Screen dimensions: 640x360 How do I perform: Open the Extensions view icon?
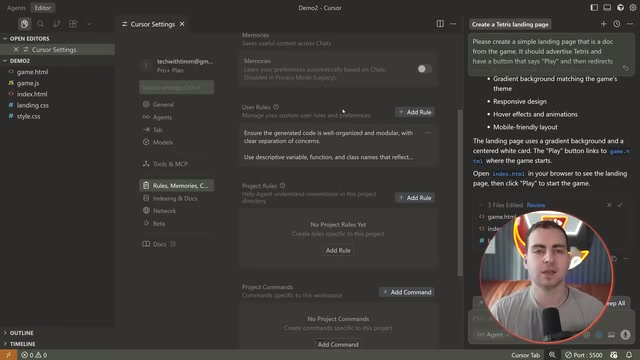point(73,24)
